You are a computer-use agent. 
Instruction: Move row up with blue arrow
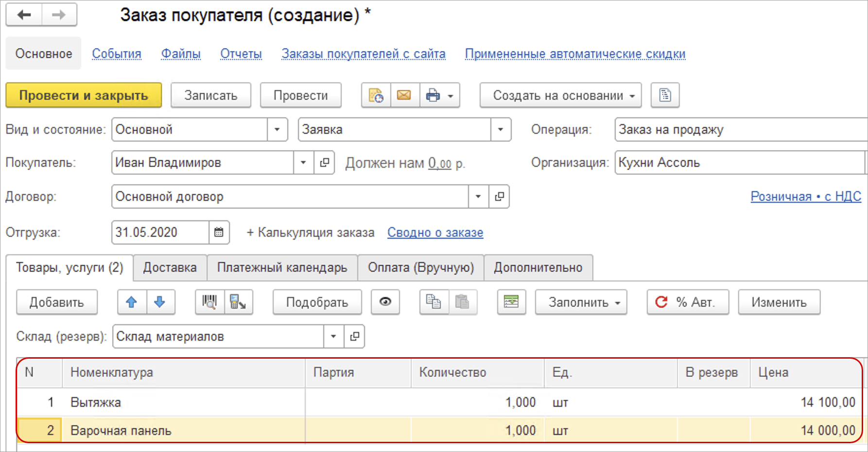coord(131,302)
